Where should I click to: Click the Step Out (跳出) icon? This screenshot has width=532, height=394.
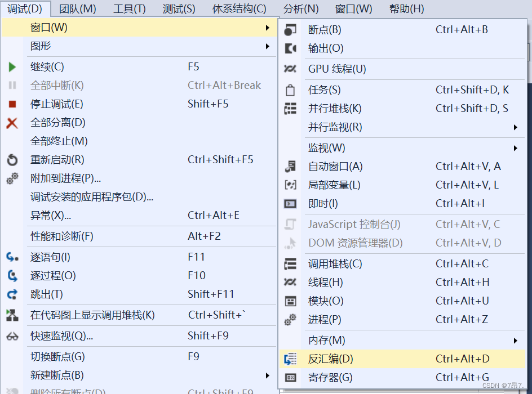coord(12,294)
